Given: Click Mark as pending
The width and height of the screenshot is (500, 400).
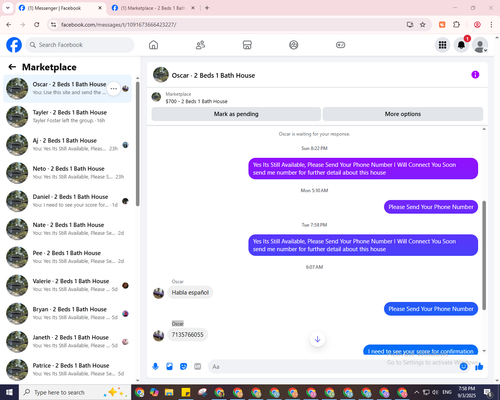Looking at the screenshot, I should 236,114.
